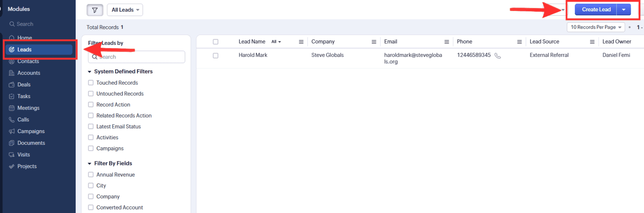Open the Harold Mark lead record
644x213 pixels.
pyautogui.click(x=253, y=55)
